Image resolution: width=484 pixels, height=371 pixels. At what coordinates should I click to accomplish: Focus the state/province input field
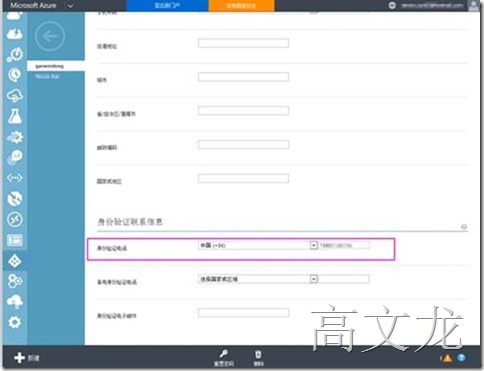(243, 111)
